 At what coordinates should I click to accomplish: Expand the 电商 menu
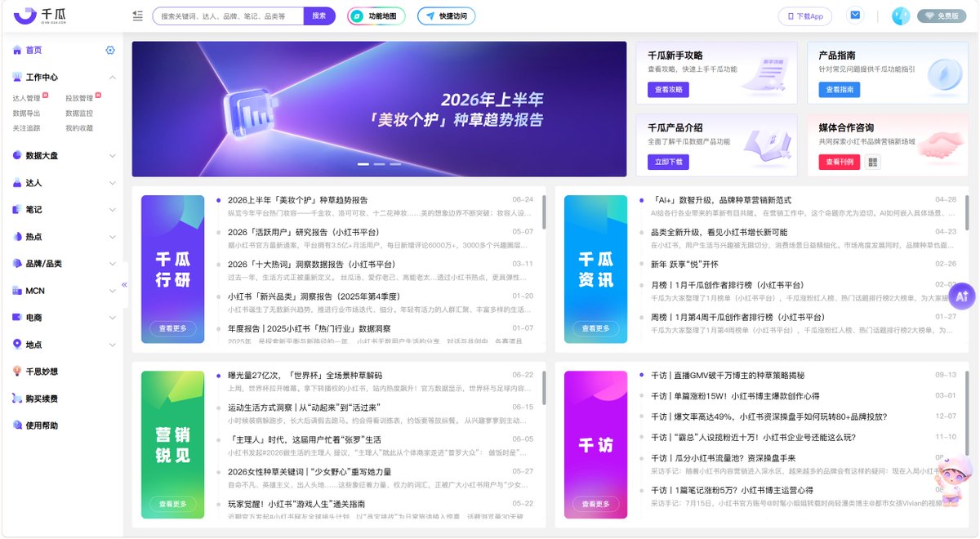(x=112, y=318)
